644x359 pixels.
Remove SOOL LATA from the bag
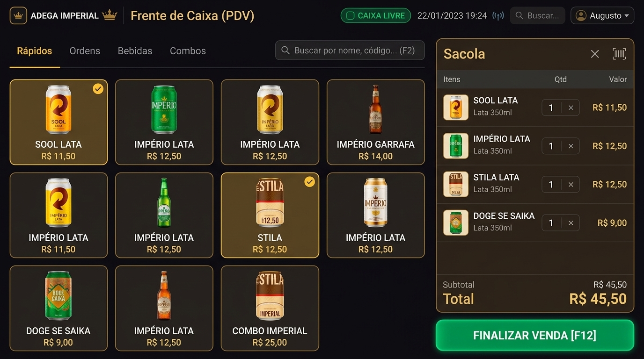pos(571,108)
